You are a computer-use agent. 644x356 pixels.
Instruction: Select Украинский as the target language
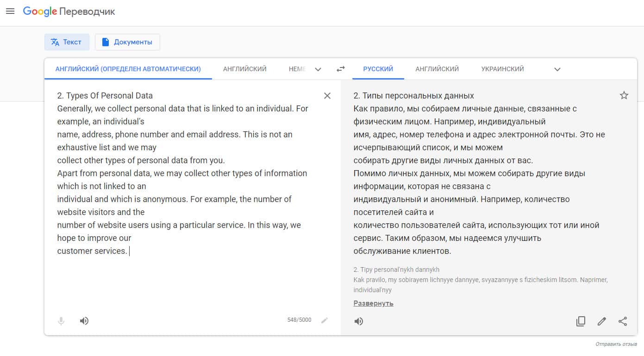(502, 69)
